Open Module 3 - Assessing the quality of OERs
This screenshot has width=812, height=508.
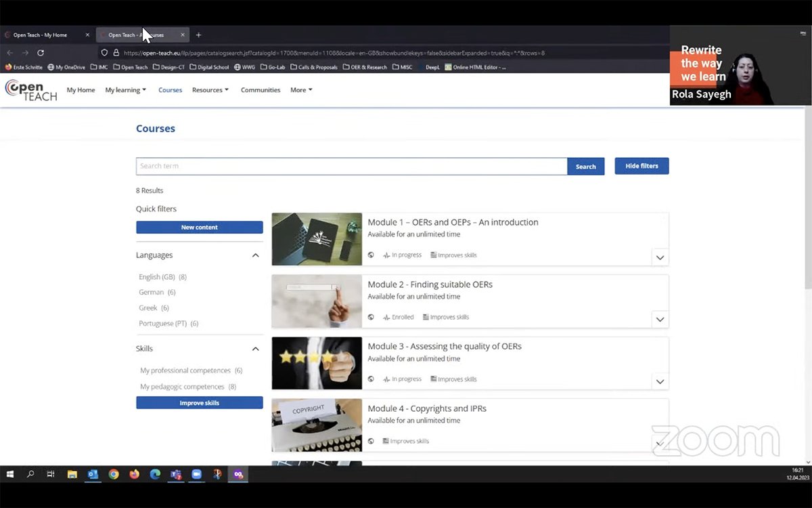[x=445, y=346]
